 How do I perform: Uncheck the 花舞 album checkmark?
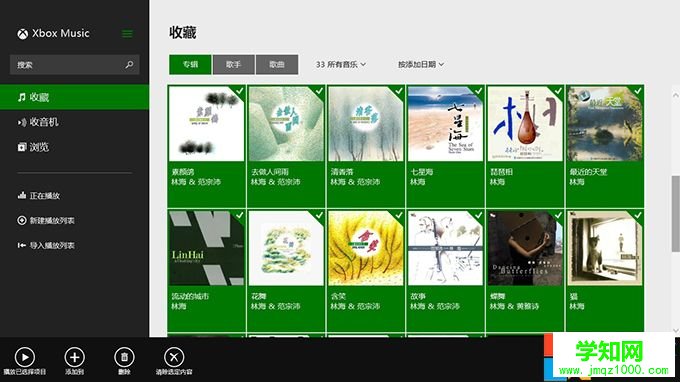click(x=319, y=215)
